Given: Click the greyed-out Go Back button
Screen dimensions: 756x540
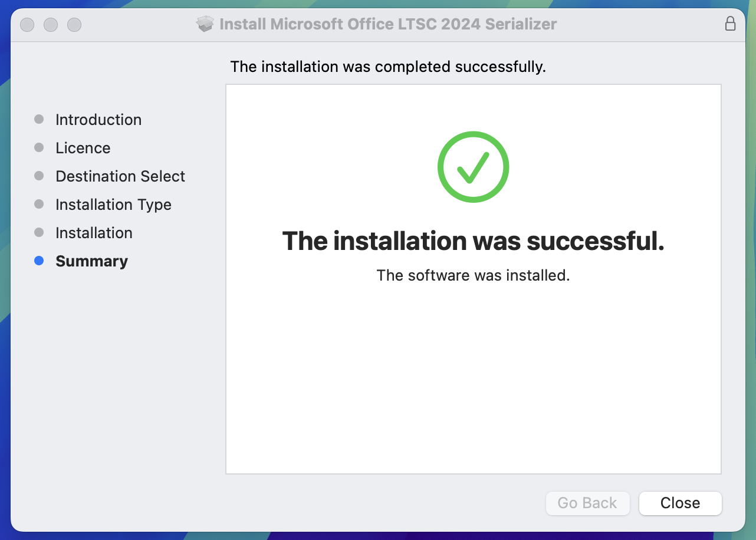Looking at the screenshot, I should pos(587,503).
